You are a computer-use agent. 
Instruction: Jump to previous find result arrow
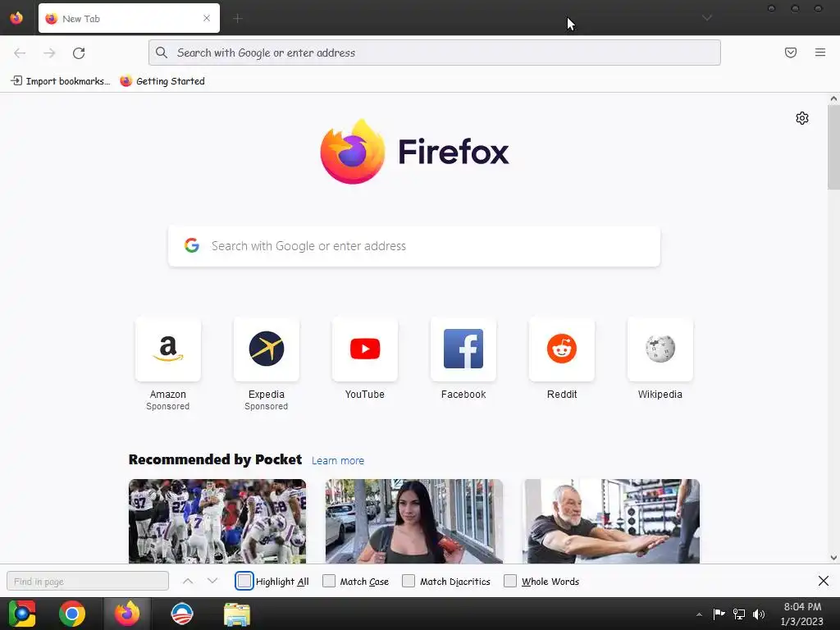coord(188,581)
